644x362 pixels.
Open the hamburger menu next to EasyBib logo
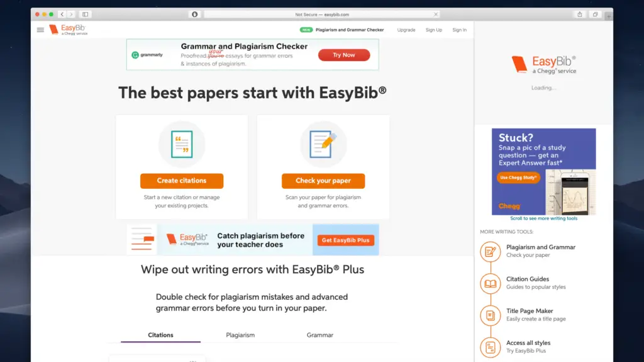tap(40, 30)
